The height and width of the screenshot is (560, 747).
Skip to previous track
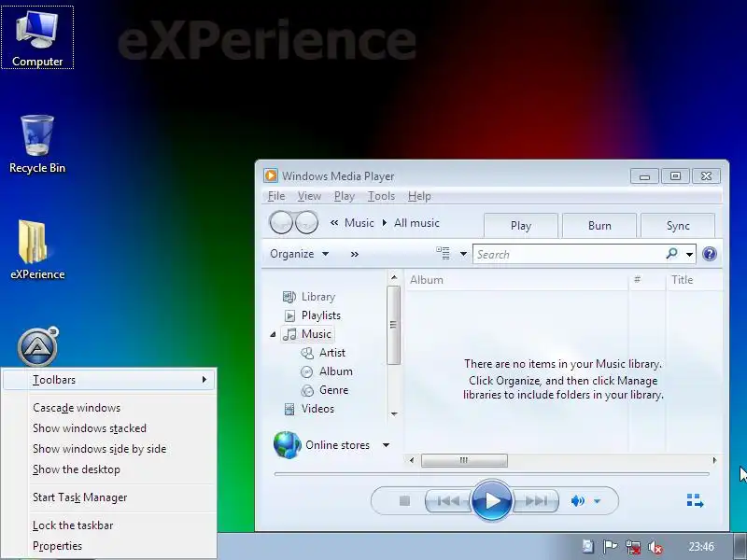(x=448, y=501)
